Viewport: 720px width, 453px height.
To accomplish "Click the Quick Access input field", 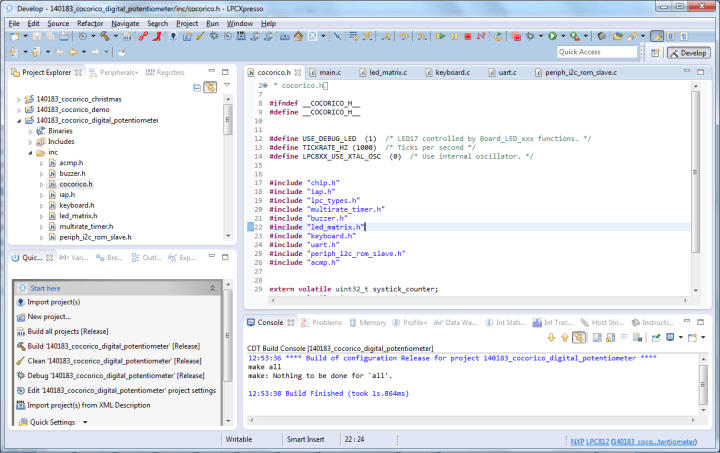I will pyautogui.click(x=597, y=52).
